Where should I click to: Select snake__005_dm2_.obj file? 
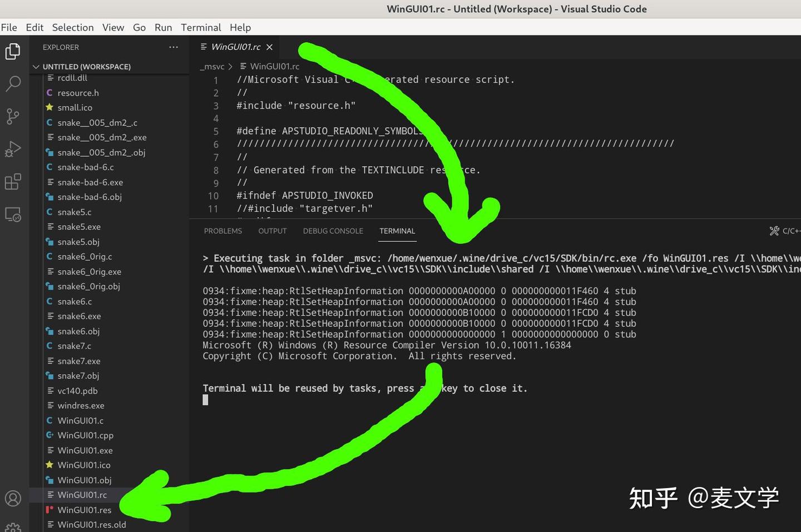coord(101,152)
